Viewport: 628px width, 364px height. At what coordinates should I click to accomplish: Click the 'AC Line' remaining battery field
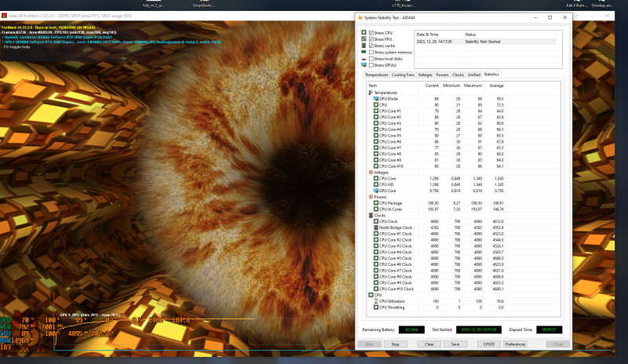tap(411, 329)
